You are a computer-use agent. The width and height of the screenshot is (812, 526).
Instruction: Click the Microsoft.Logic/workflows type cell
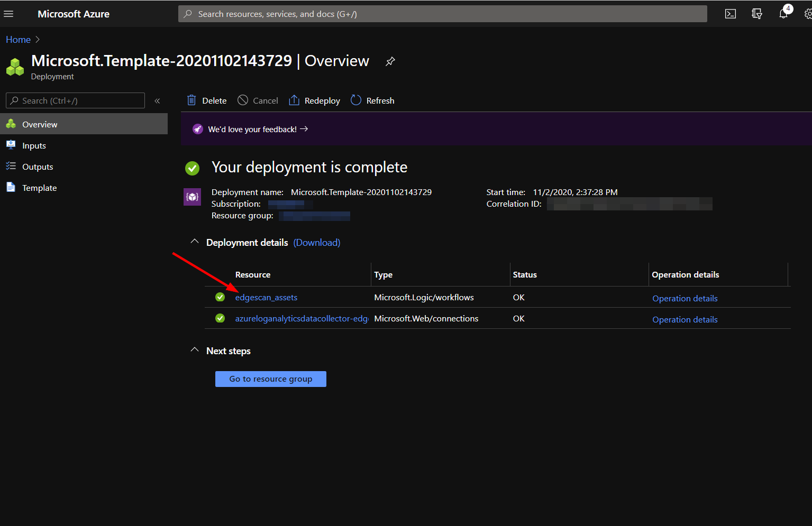coord(424,298)
